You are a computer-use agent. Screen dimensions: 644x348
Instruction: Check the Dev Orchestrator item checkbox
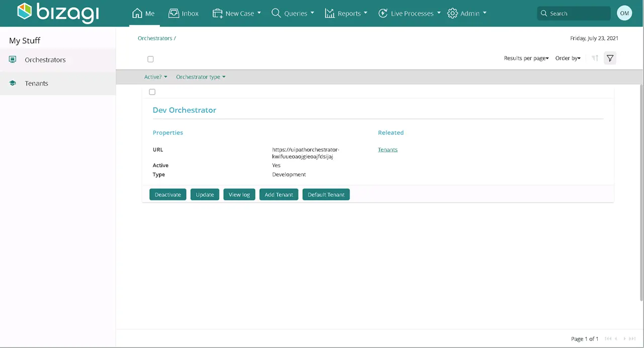[x=152, y=92]
